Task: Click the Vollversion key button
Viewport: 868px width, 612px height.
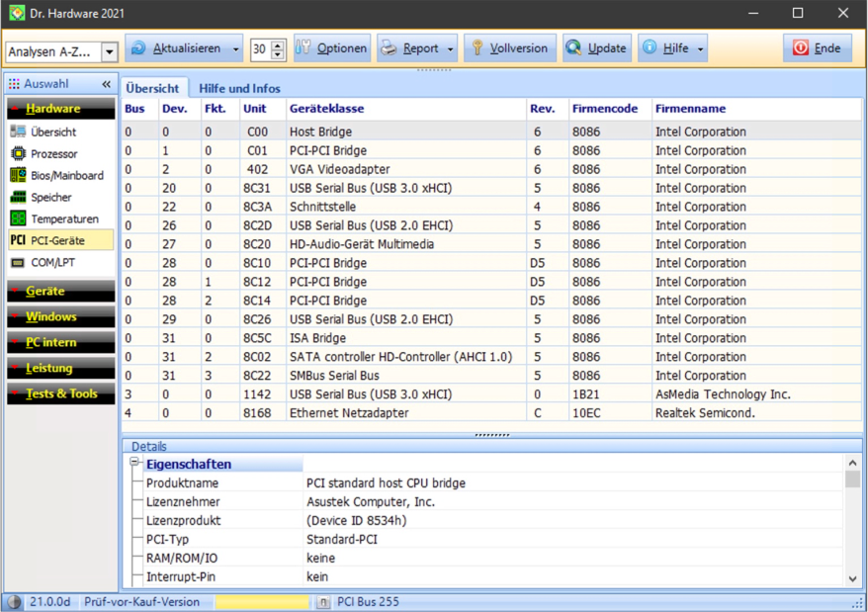Action: point(509,48)
